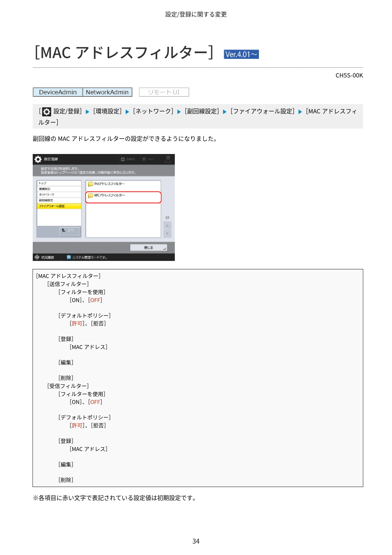The width and height of the screenshot is (392, 555).
Task: Click the red [許可] under 受信フィルター
Action: [x=77, y=426]
